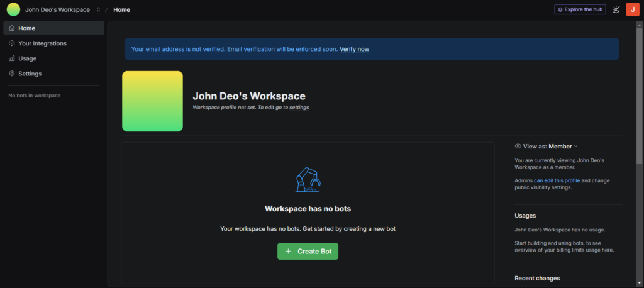Open the View as Member dropdown

coord(562,146)
